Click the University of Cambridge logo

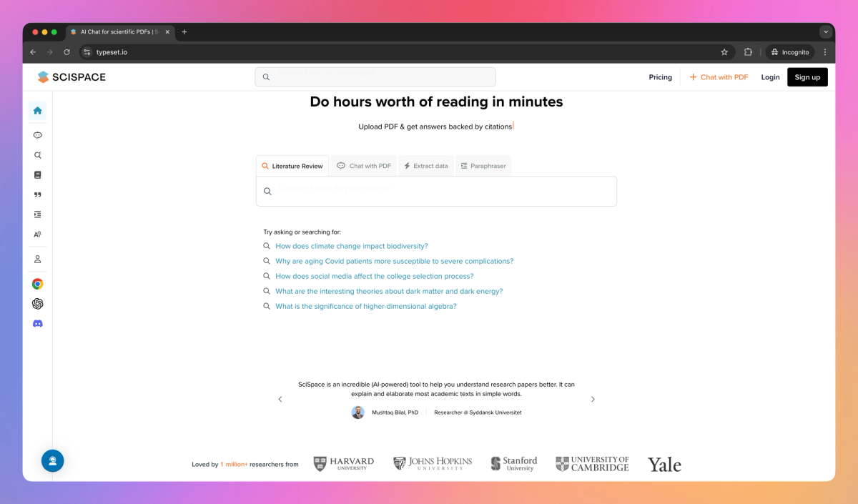593,464
